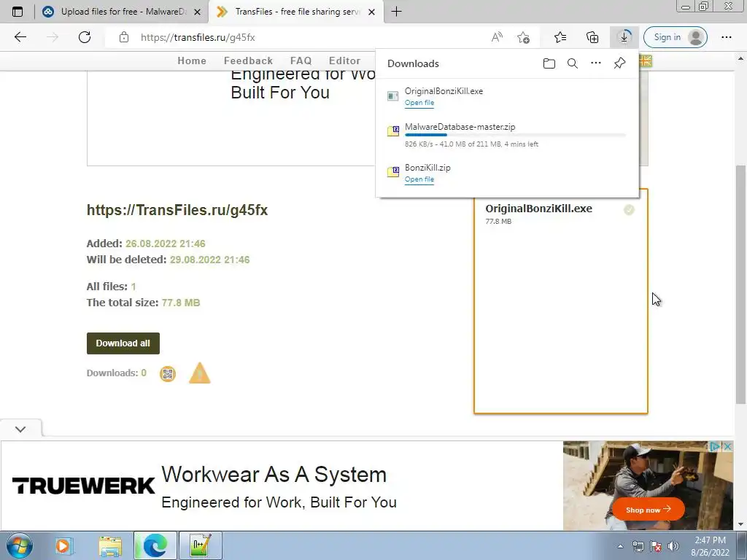This screenshot has width=747, height=560.
Task: Click the AdChoices icon on the banner
Action: click(x=715, y=447)
